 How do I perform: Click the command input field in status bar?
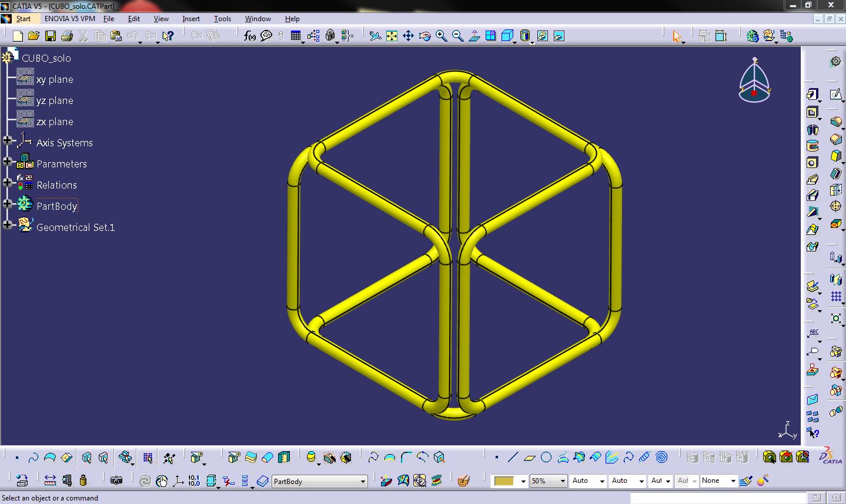[718, 498]
